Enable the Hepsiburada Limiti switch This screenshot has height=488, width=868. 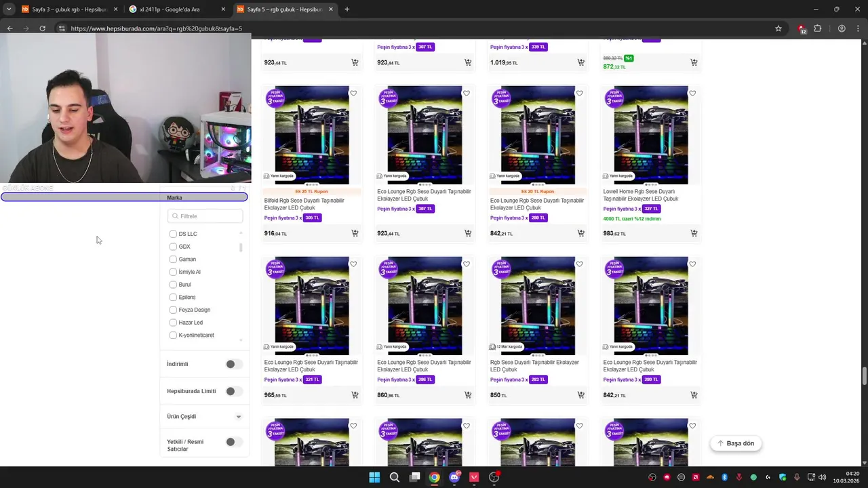coord(234,391)
